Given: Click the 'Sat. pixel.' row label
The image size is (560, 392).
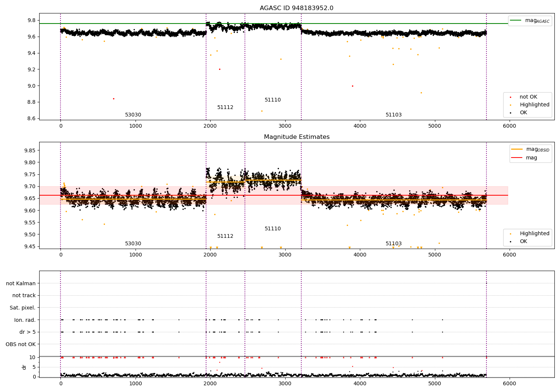Looking at the screenshot, I should point(22,308).
